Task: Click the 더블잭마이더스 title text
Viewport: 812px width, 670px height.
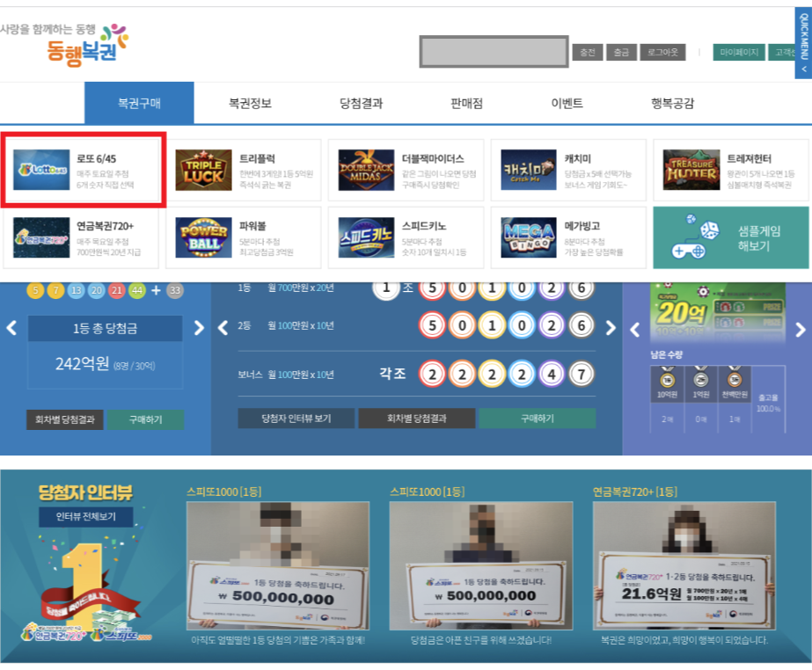Action: pos(433,159)
